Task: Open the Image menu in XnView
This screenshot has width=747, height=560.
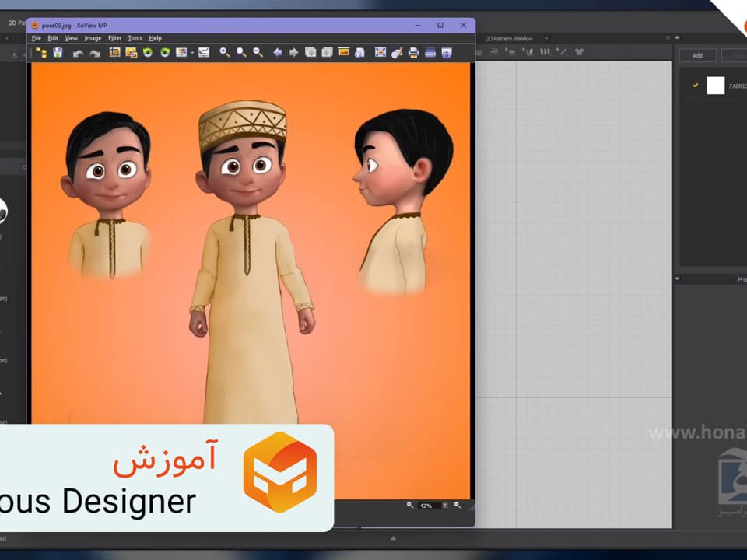Action: [93, 38]
